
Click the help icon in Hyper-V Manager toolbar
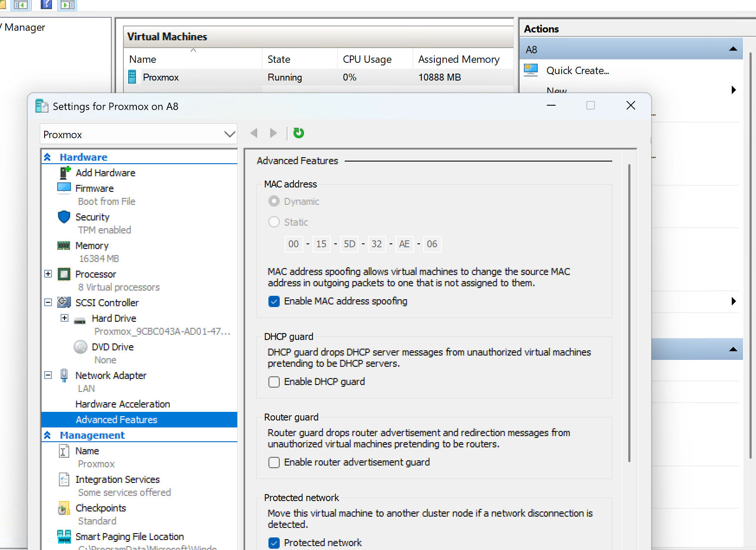click(46, 4)
